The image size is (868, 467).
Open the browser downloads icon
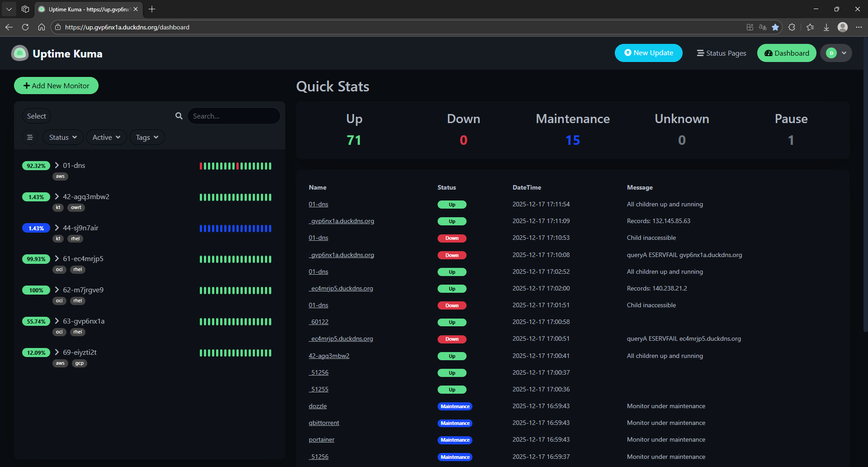pyautogui.click(x=826, y=27)
